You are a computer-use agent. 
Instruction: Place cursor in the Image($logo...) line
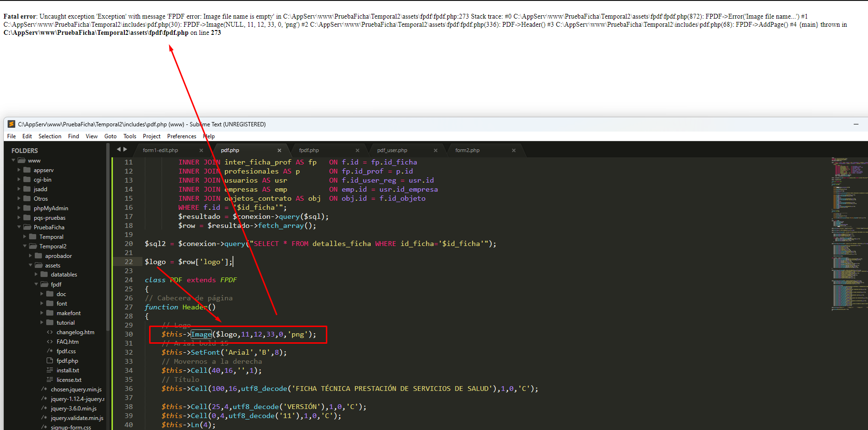(x=239, y=334)
